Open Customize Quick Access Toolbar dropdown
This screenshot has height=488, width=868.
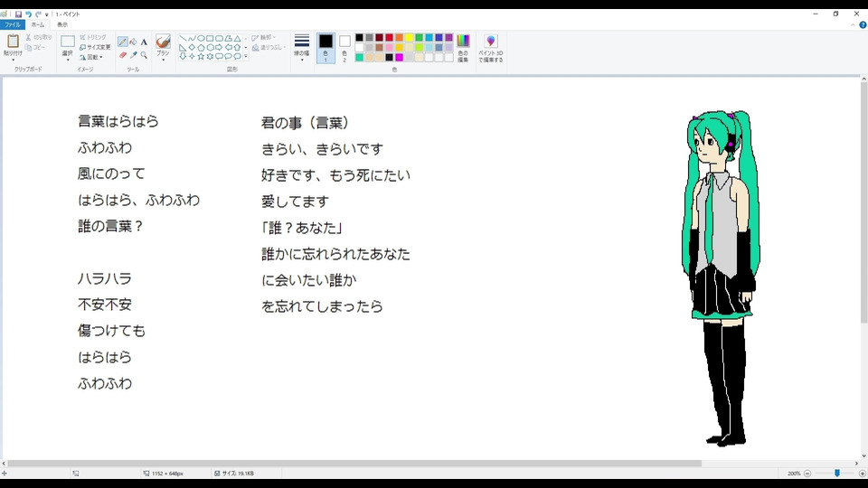(46, 14)
